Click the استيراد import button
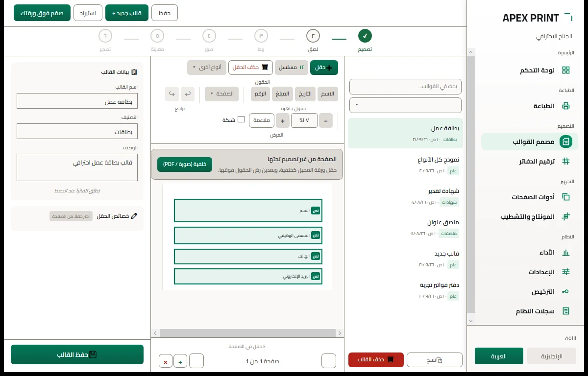This screenshot has width=588, height=376. click(x=88, y=13)
